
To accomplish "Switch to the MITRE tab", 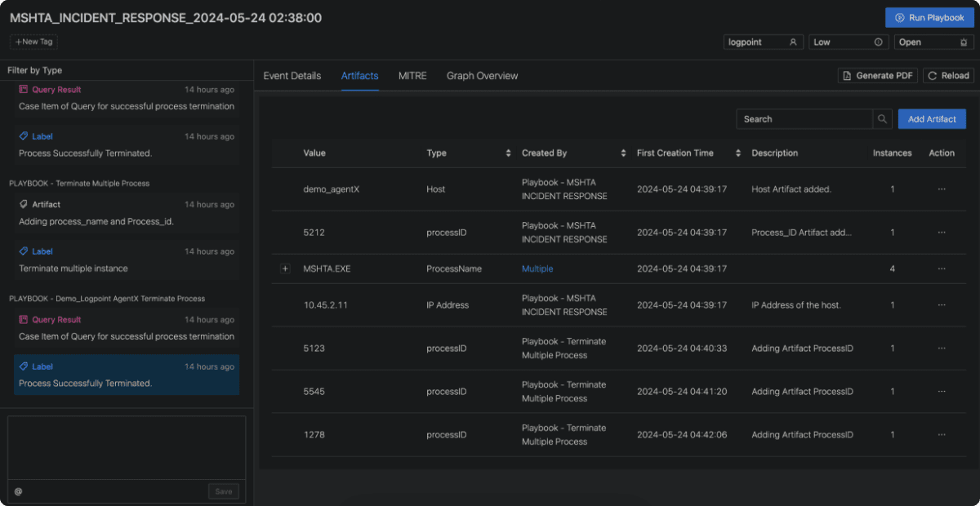I will [412, 76].
